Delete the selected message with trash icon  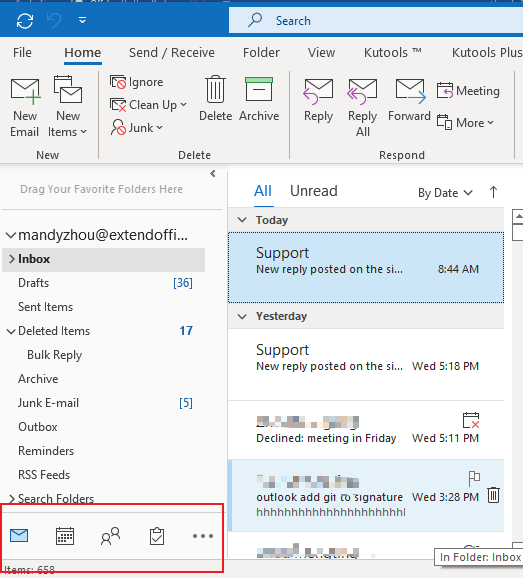pos(493,495)
